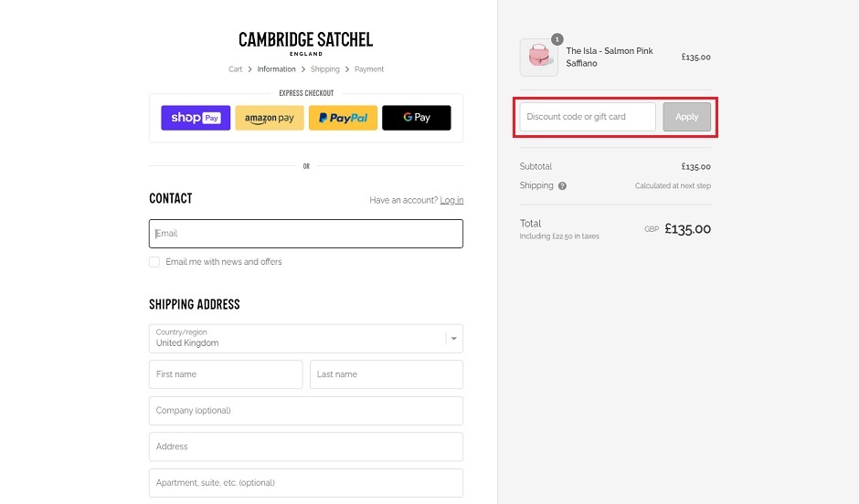Click the Subtotal £135.00 amount

click(x=695, y=166)
